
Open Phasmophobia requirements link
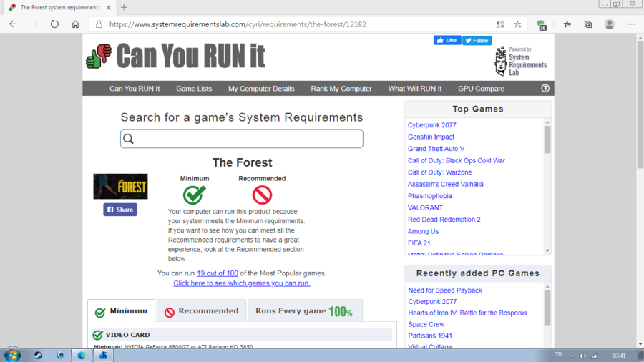(x=429, y=196)
